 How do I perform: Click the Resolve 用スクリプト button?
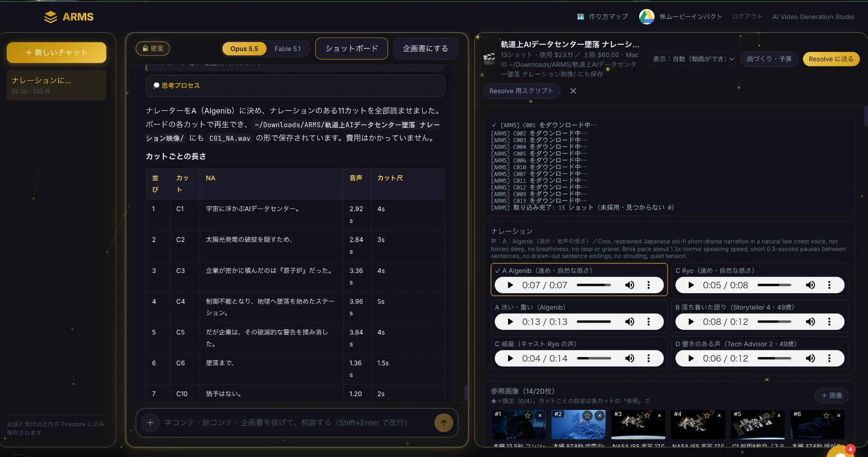click(521, 91)
